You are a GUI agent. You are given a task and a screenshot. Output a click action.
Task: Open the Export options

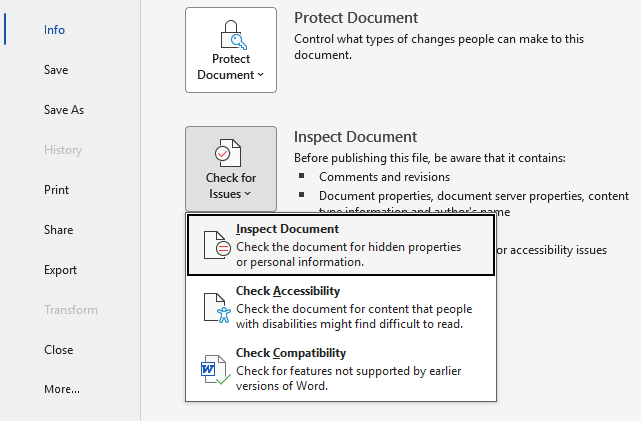pos(60,270)
